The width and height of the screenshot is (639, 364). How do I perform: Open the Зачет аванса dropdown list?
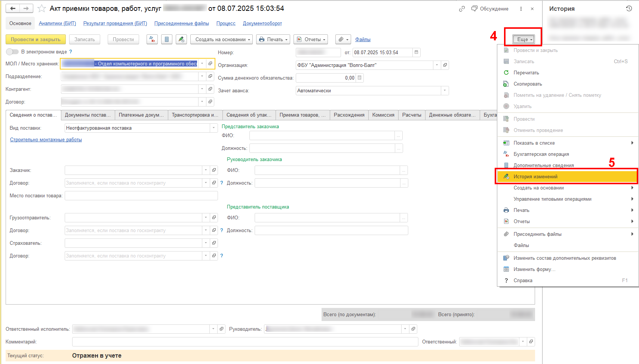445,90
